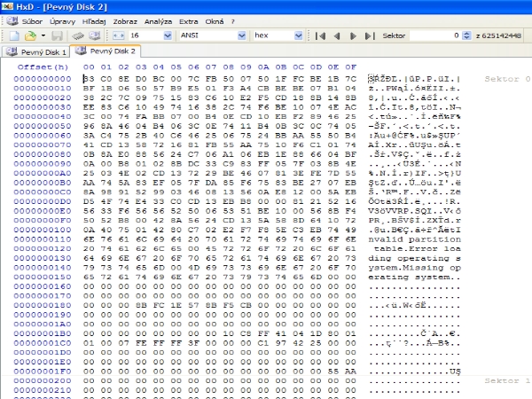Click offset row 00000001B0
532x399 pixels.
pyautogui.click(x=43, y=333)
